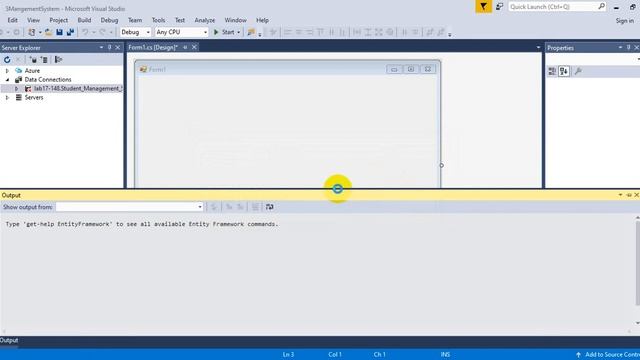Expand the Azure node
The width and height of the screenshot is (640, 360).
click(7, 71)
